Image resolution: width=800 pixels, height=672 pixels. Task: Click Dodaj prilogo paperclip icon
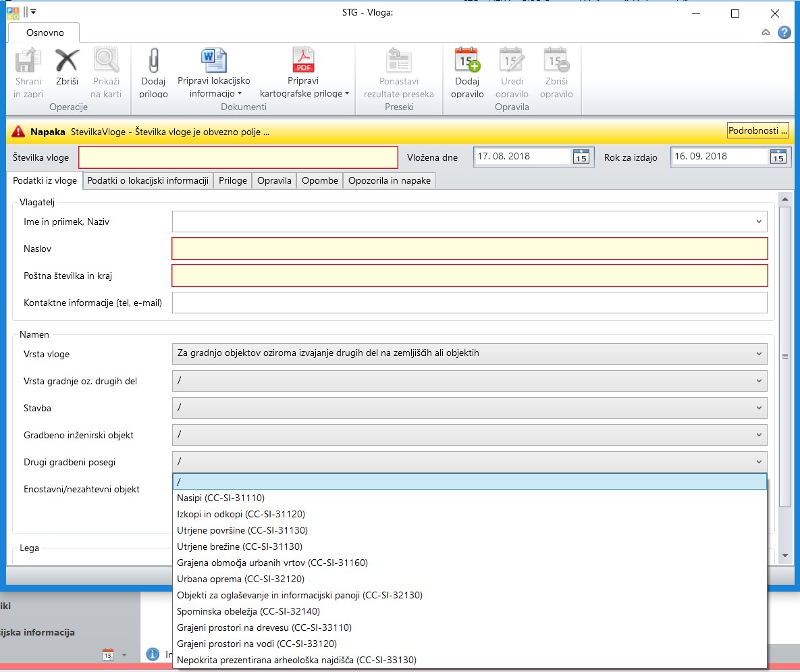click(153, 62)
